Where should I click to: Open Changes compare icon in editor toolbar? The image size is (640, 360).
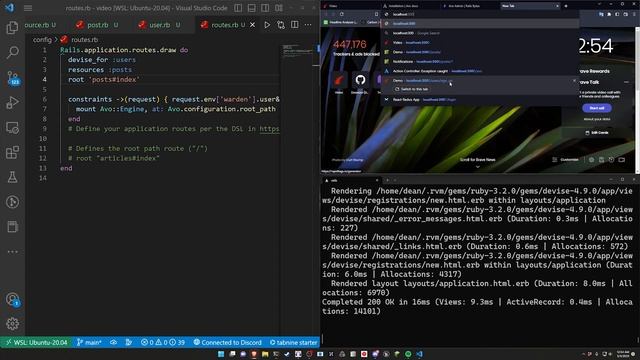(281, 25)
